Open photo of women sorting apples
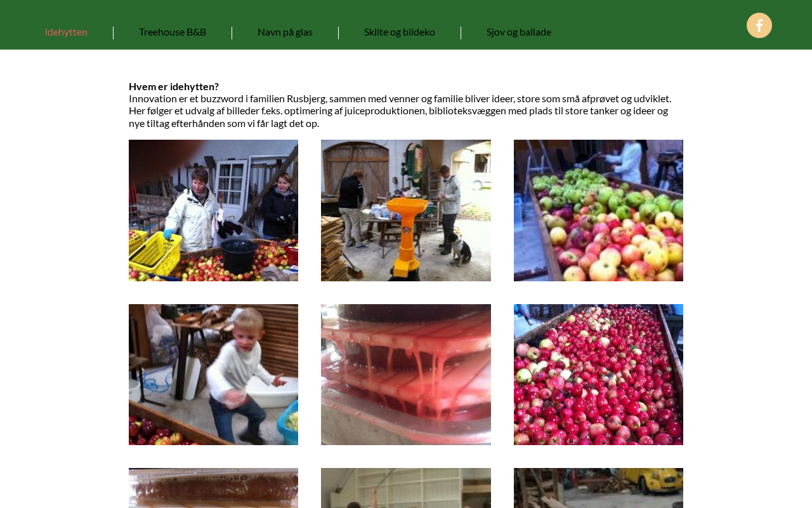812x508 pixels. [x=213, y=210]
